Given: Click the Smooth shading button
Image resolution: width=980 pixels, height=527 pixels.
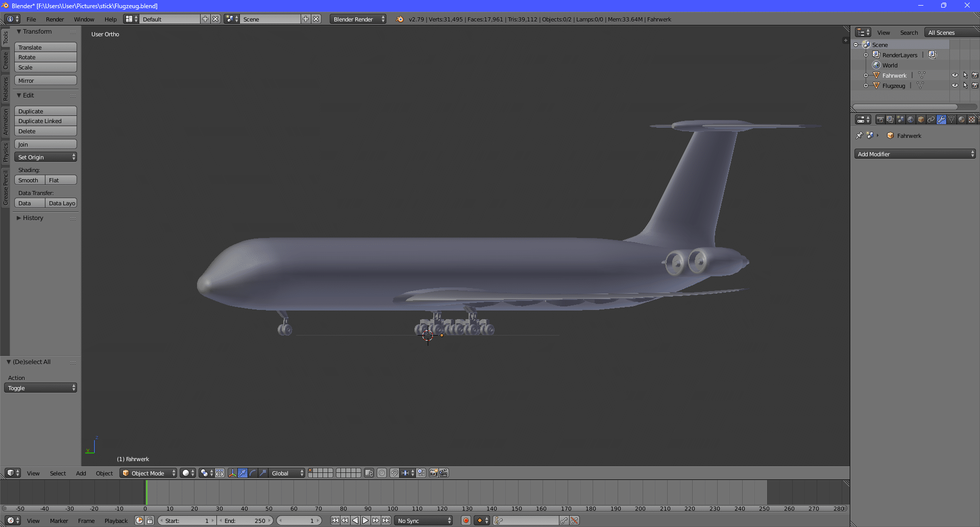Looking at the screenshot, I should click(x=30, y=180).
